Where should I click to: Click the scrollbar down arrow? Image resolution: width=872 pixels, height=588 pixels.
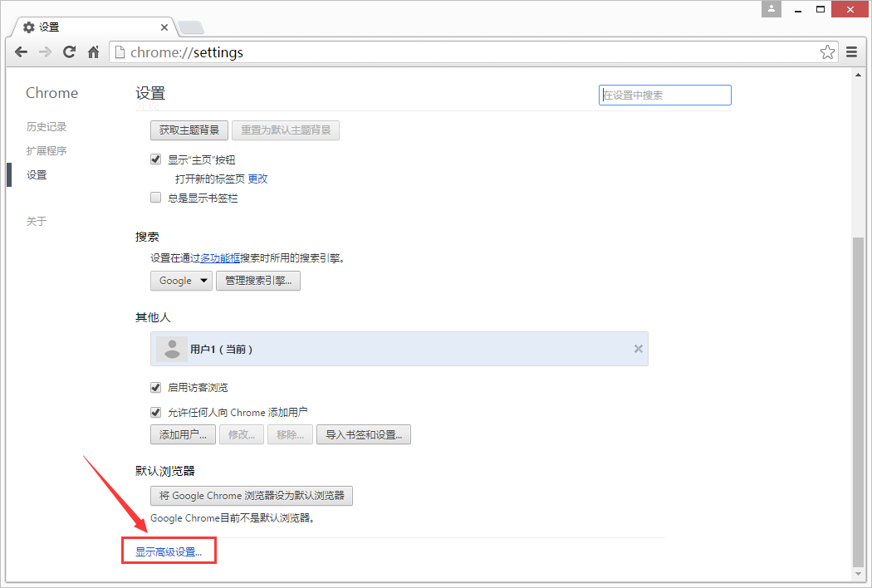click(x=859, y=574)
